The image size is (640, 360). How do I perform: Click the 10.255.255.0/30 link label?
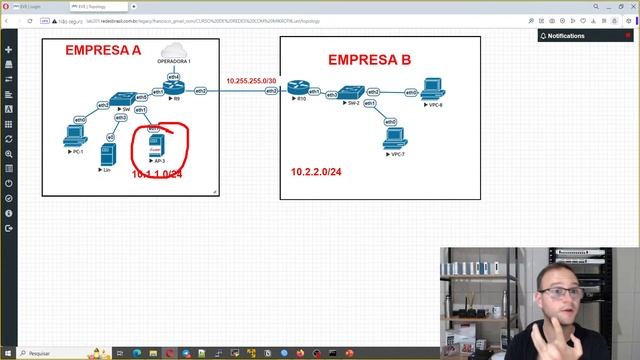(251, 81)
